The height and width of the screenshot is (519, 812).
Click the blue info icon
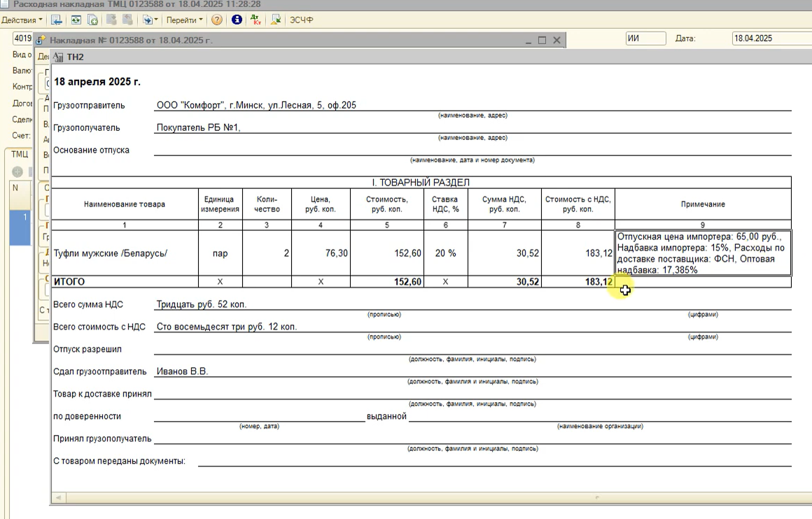pyautogui.click(x=237, y=20)
